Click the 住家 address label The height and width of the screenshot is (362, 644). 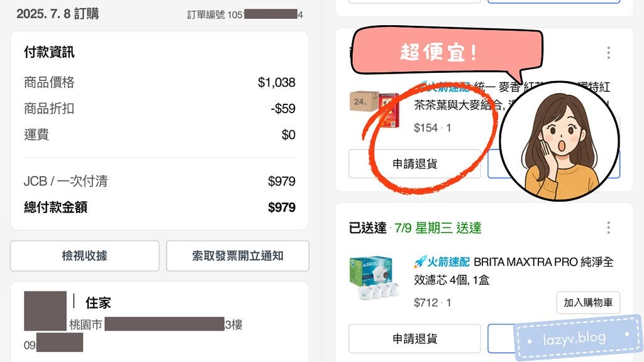coord(98,303)
